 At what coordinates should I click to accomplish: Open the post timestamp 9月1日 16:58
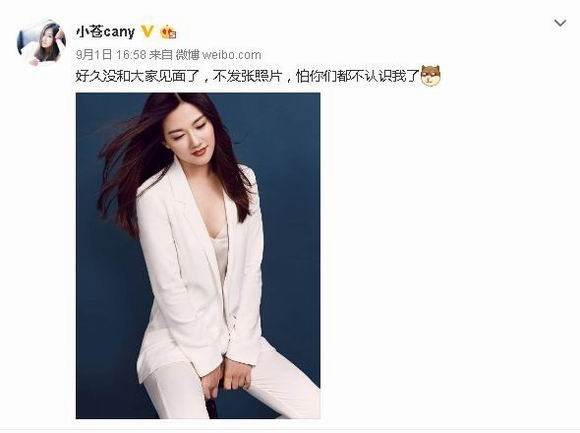111,55
